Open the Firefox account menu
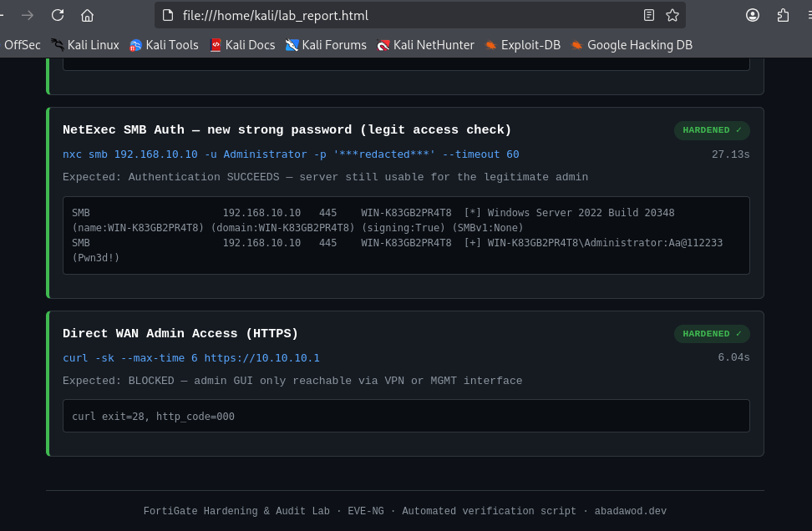 pyautogui.click(x=753, y=16)
